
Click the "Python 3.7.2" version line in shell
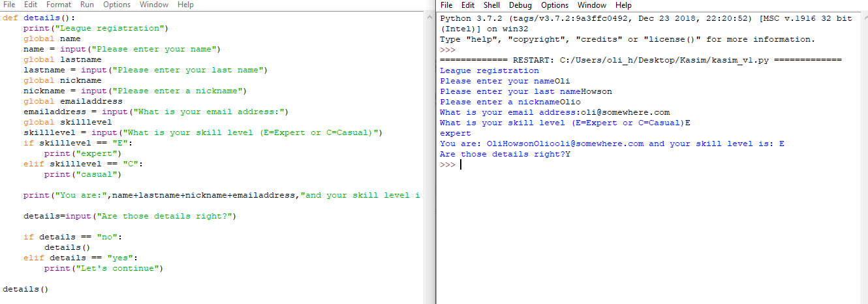tap(646, 19)
